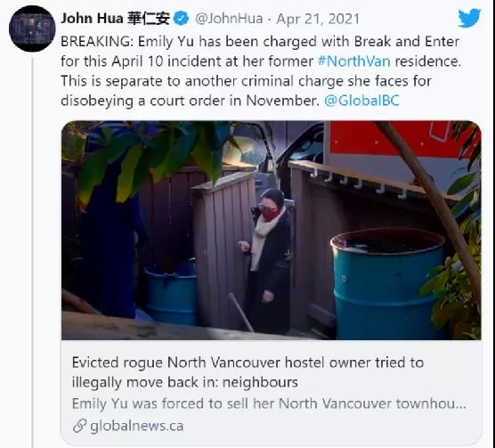
Task: Open the @JohnHua handle link
Action: [x=229, y=19]
